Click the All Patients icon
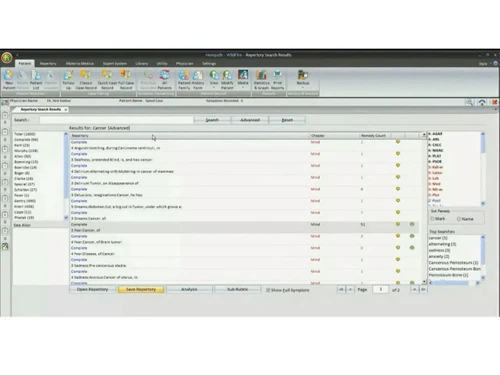The height and width of the screenshot is (375, 500). [164, 80]
